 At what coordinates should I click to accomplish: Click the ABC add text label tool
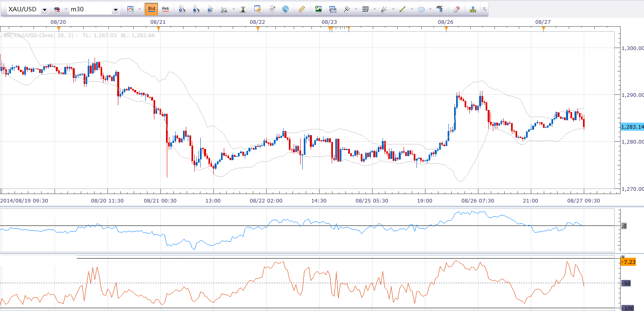440,9
